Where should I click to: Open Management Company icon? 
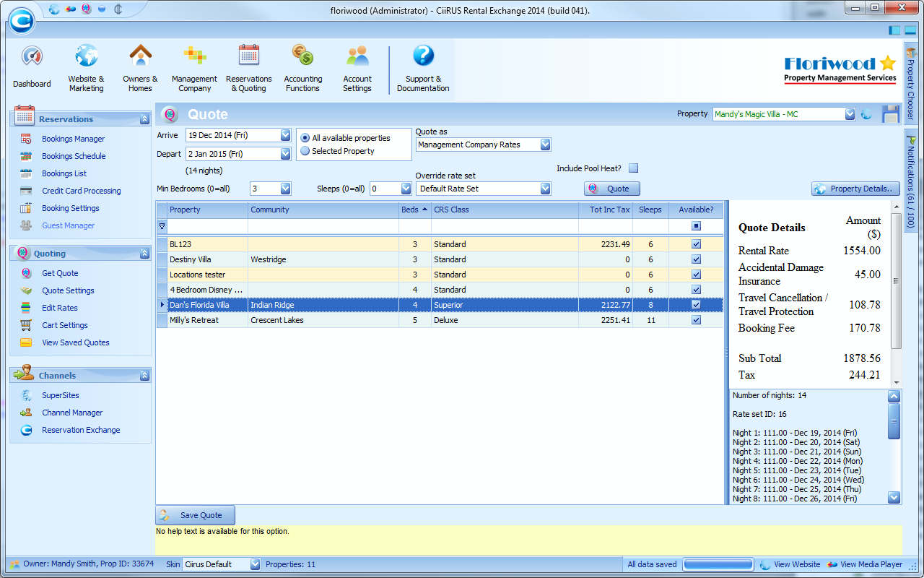pyautogui.click(x=194, y=56)
